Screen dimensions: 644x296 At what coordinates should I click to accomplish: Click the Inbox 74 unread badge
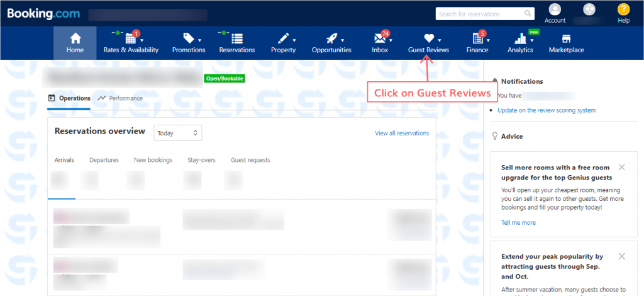[x=385, y=33]
